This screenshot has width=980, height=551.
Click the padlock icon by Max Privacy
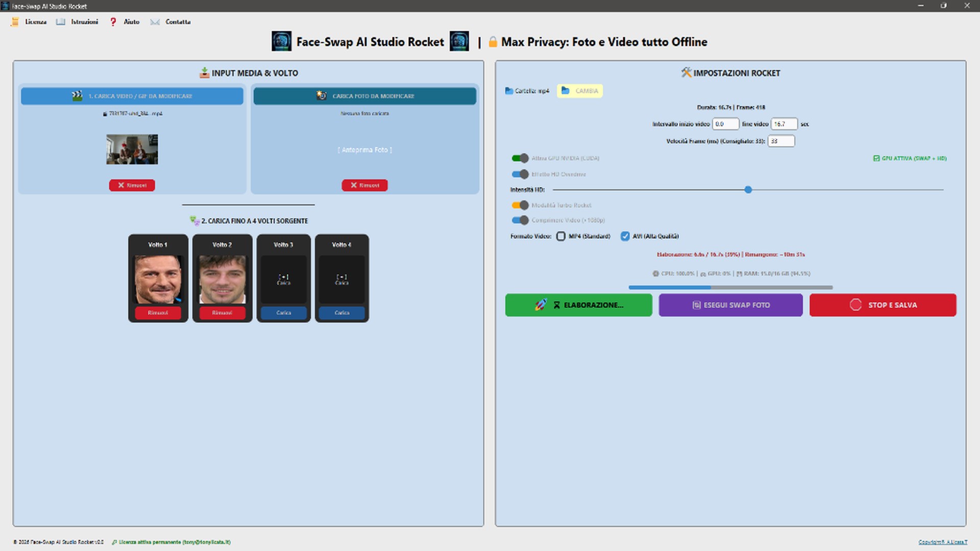pos(493,42)
